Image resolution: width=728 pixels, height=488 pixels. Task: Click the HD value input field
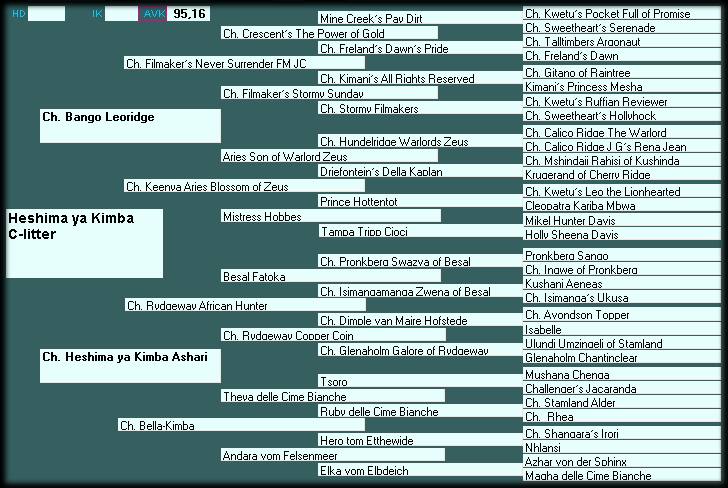tap(46, 14)
